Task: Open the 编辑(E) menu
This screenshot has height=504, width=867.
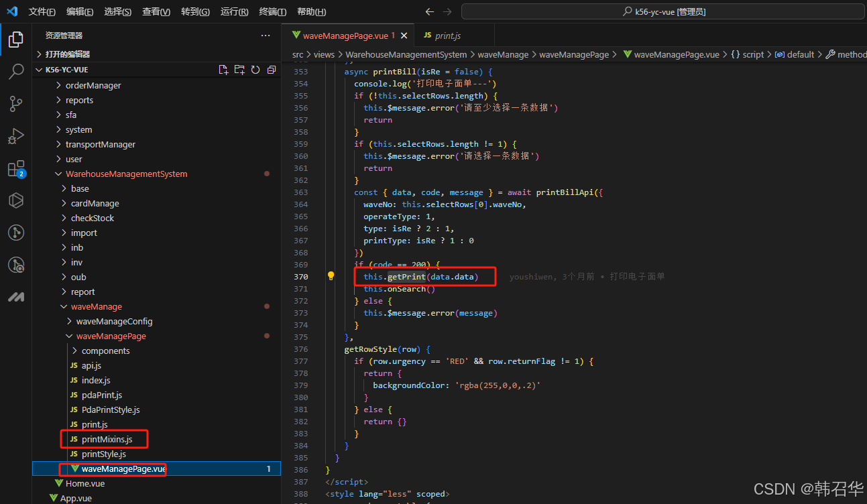Action: pos(80,11)
